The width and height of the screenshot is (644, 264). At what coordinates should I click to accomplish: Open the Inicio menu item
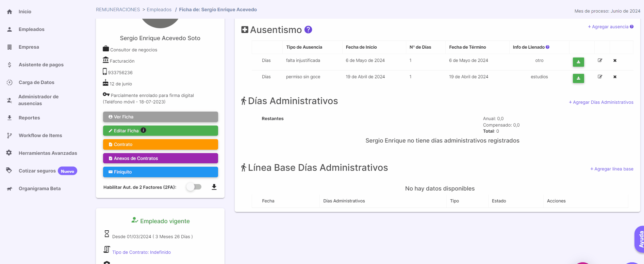click(25, 12)
